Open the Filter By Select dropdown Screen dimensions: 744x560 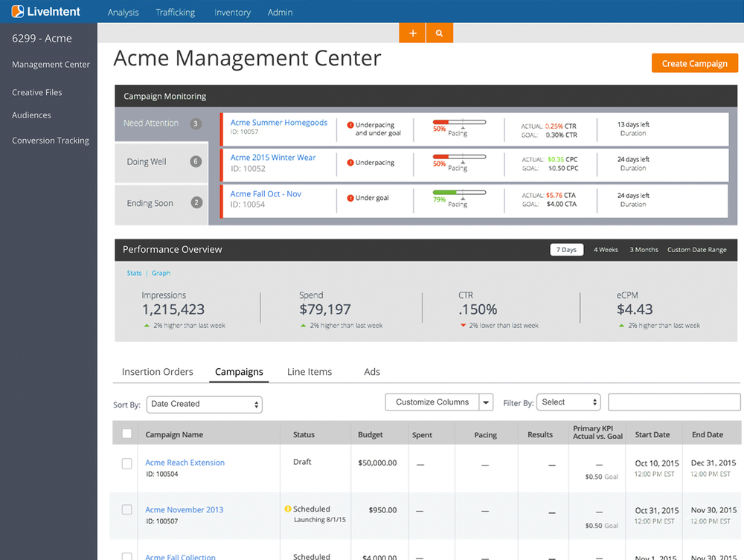[x=568, y=402]
